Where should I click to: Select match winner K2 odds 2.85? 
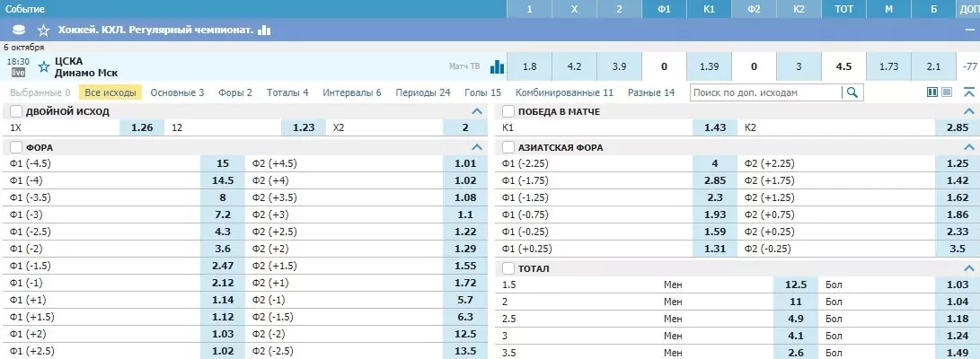(958, 127)
